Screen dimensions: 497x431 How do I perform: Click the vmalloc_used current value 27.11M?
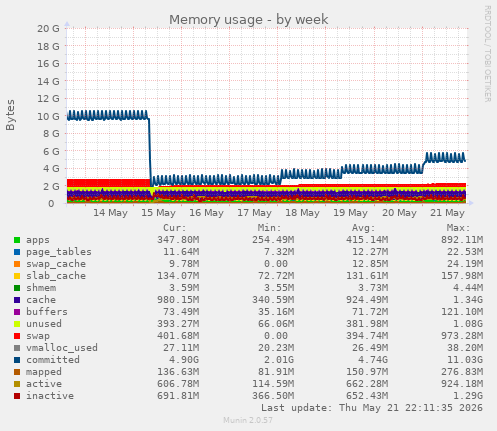(181, 348)
